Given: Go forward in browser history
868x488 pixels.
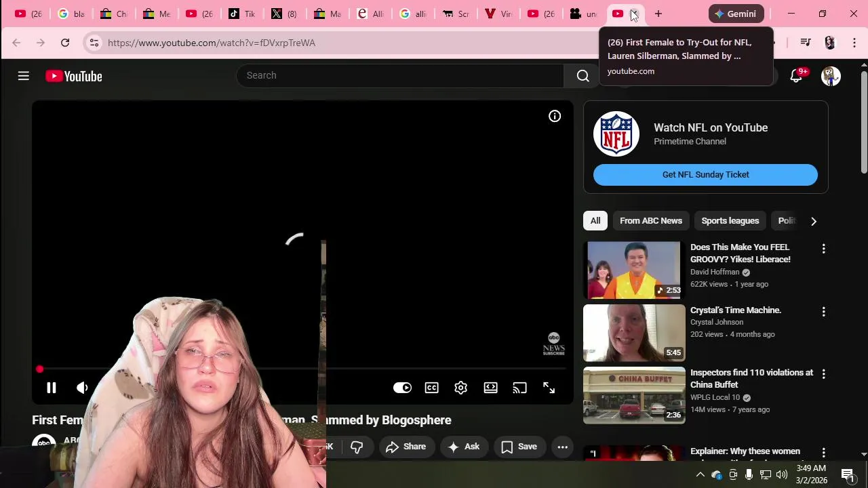Looking at the screenshot, I should click(x=41, y=43).
